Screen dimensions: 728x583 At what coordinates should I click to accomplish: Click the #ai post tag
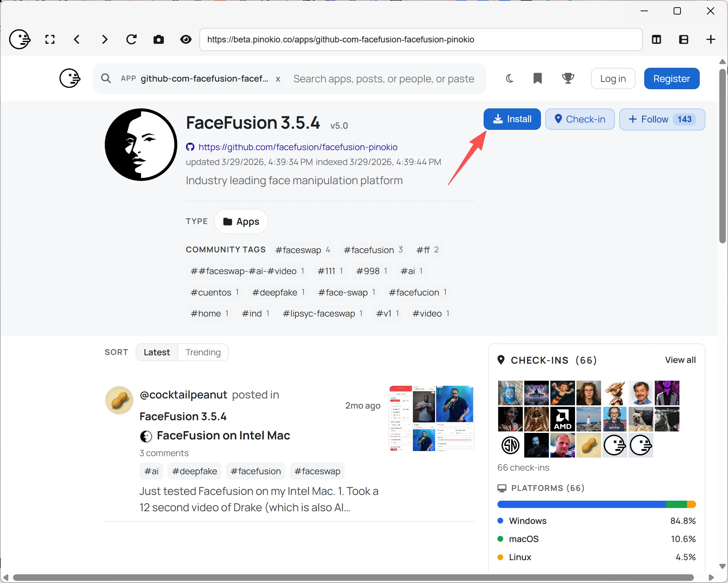coord(151,471)
